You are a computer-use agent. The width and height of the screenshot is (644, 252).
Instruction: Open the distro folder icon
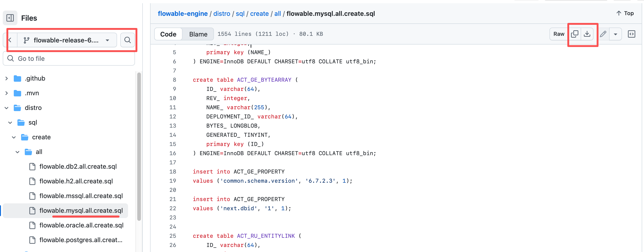17,108
